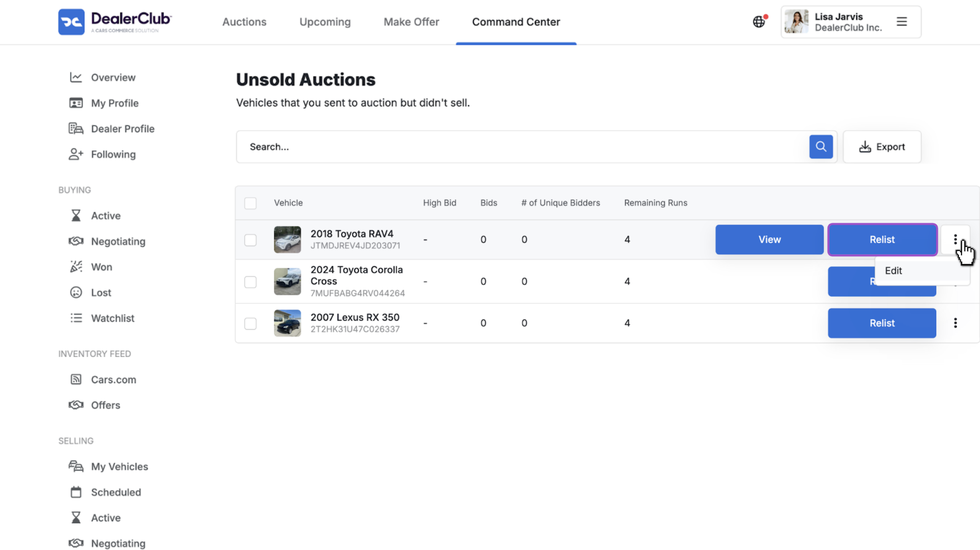
Task: Choose Edit from the row context menu
Action: (x=893, y=270)
